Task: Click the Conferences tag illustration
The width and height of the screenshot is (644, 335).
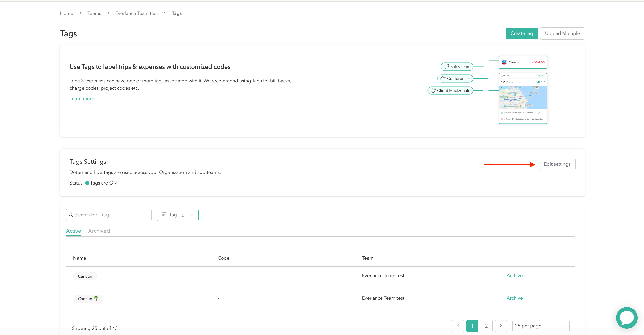Action: coord(455,78)
